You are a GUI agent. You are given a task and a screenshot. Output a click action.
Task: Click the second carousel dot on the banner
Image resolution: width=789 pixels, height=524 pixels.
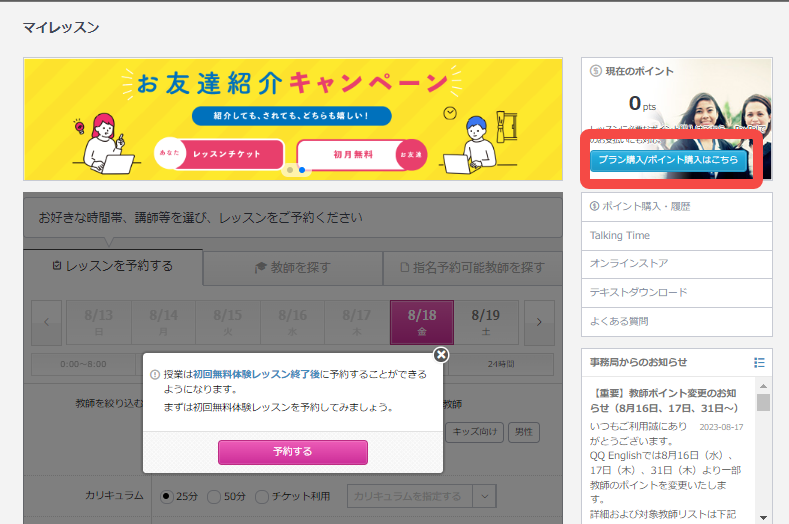click(x=302, y=170)
